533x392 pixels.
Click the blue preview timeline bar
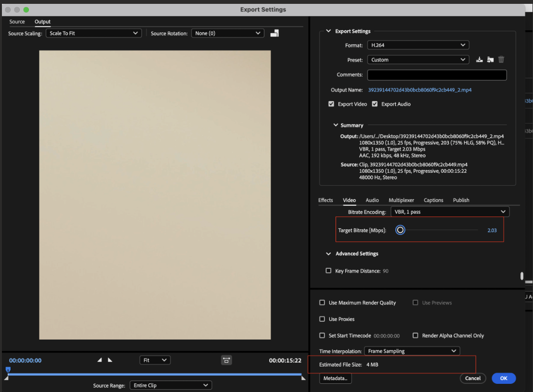pos(155,374)
